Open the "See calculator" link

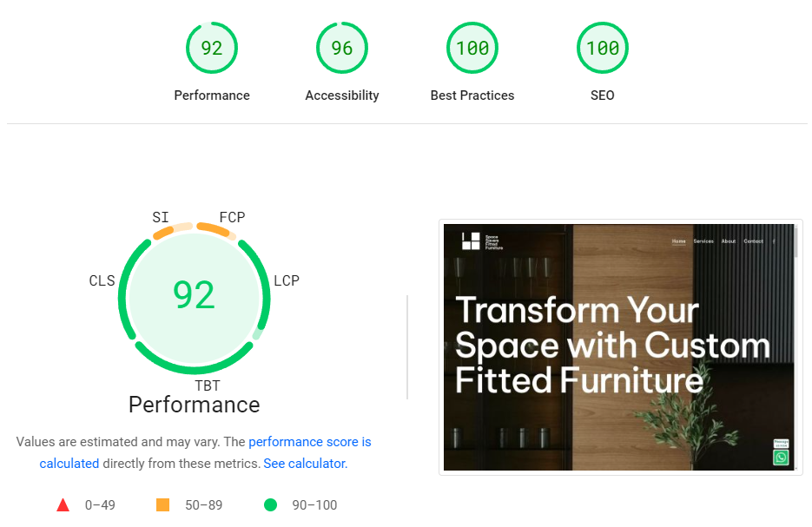305,464
